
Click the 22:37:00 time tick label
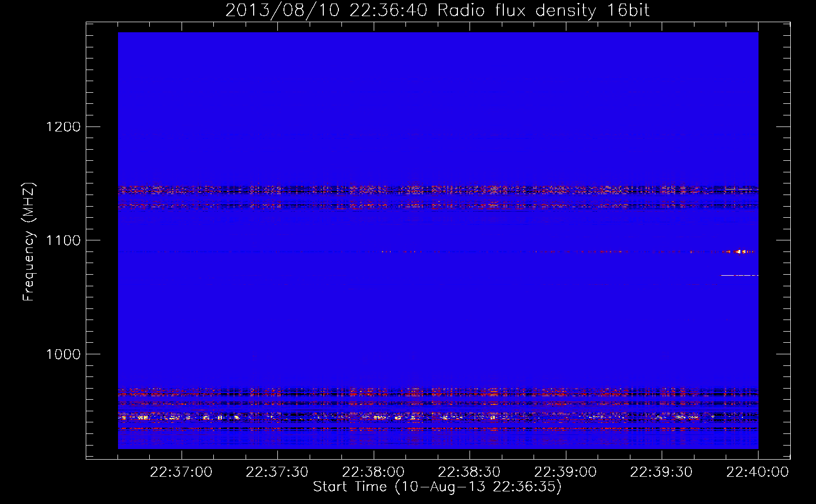coord(181,472)
